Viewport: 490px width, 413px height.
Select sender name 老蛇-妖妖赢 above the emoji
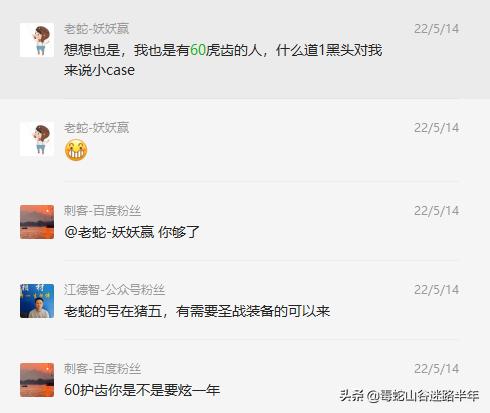pos(97,128)
